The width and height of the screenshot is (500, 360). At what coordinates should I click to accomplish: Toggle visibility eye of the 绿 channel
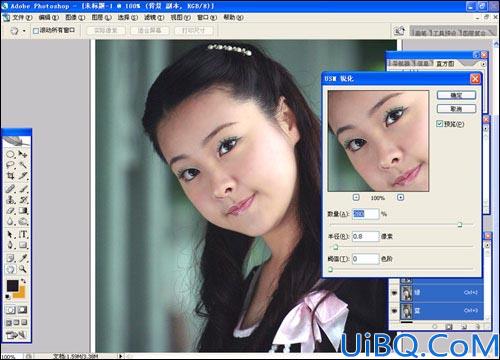click(395, 293)
